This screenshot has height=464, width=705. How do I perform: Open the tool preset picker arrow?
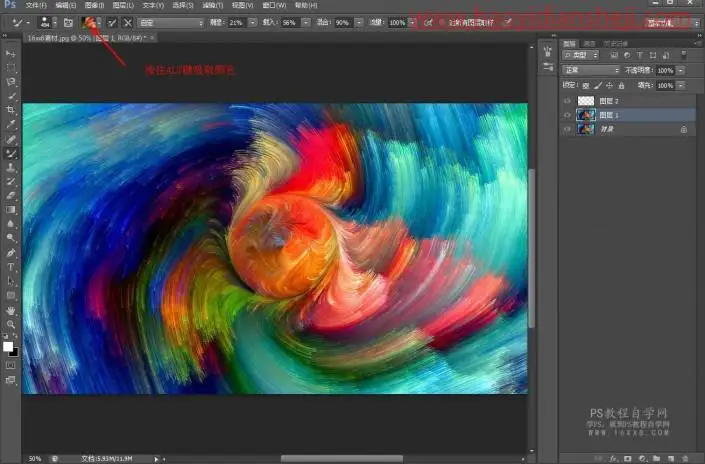[28, 22]
